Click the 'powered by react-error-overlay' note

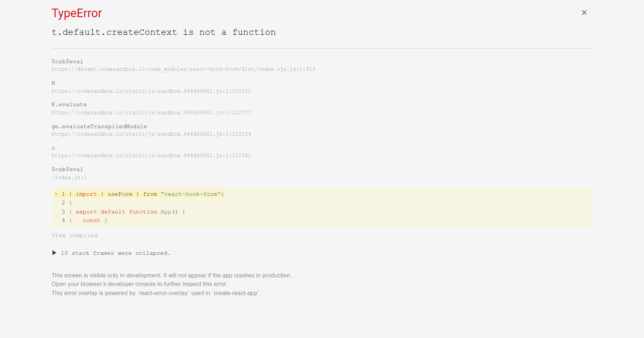156,293
